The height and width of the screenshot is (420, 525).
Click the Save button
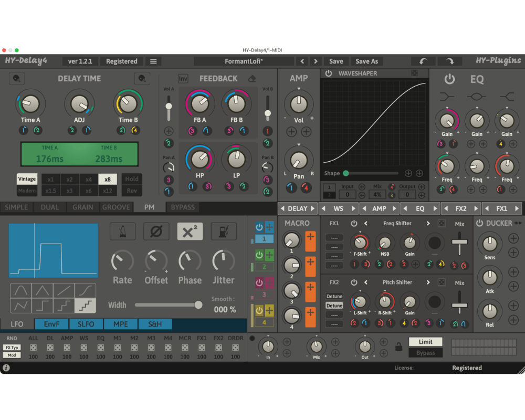point(336,61)
